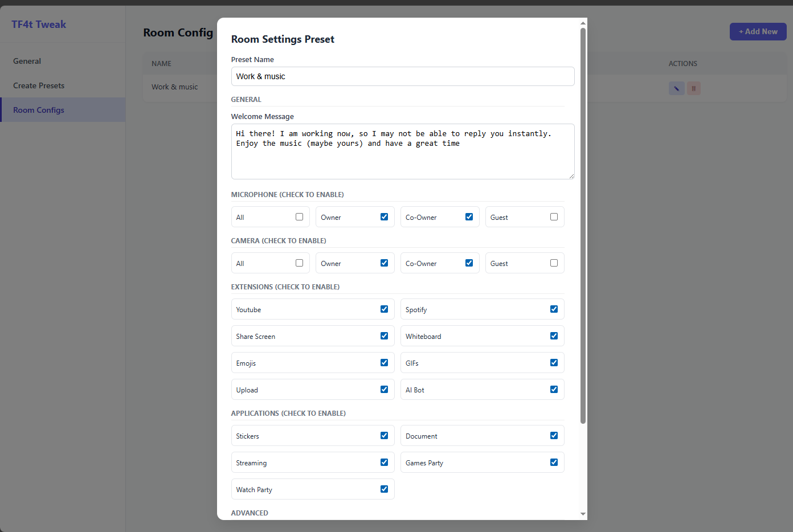793x532 pixels.
Task: Uncheck the Owner microphone checkbox
Action: tap(384, 217)
